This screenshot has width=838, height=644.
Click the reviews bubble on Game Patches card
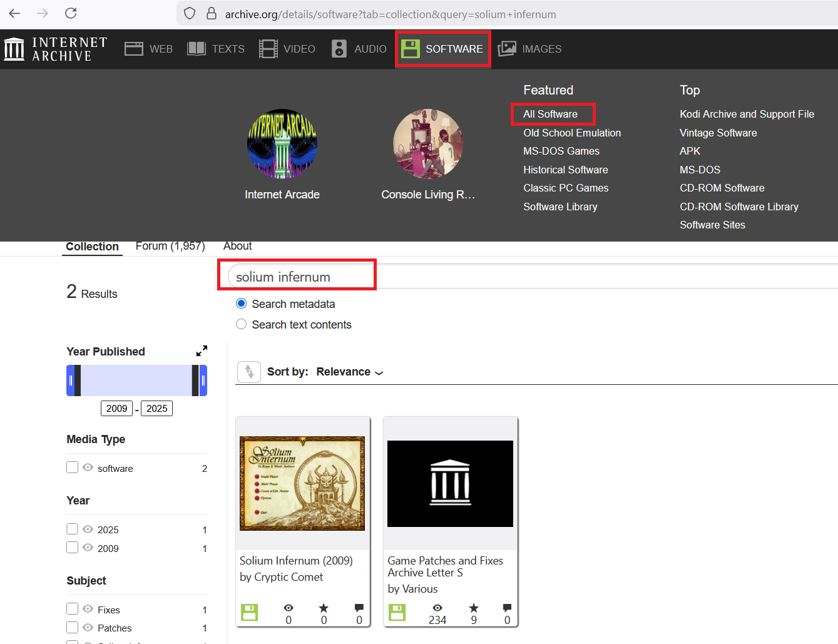507,608
